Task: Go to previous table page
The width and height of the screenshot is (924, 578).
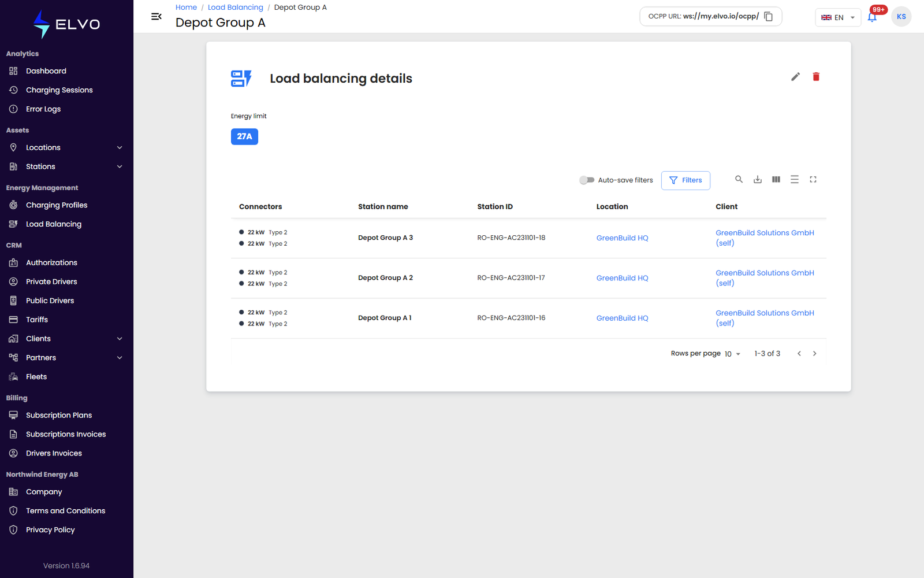Action: click(799, 354)
